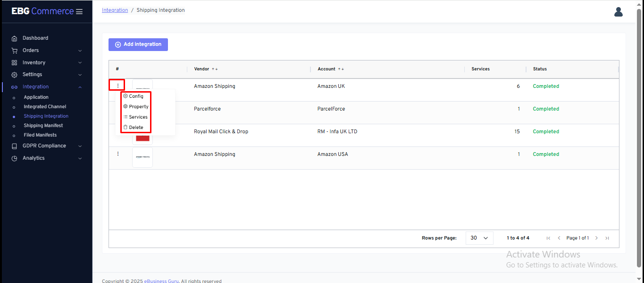Go to the next page arrow in pagination

click(596, 238)
